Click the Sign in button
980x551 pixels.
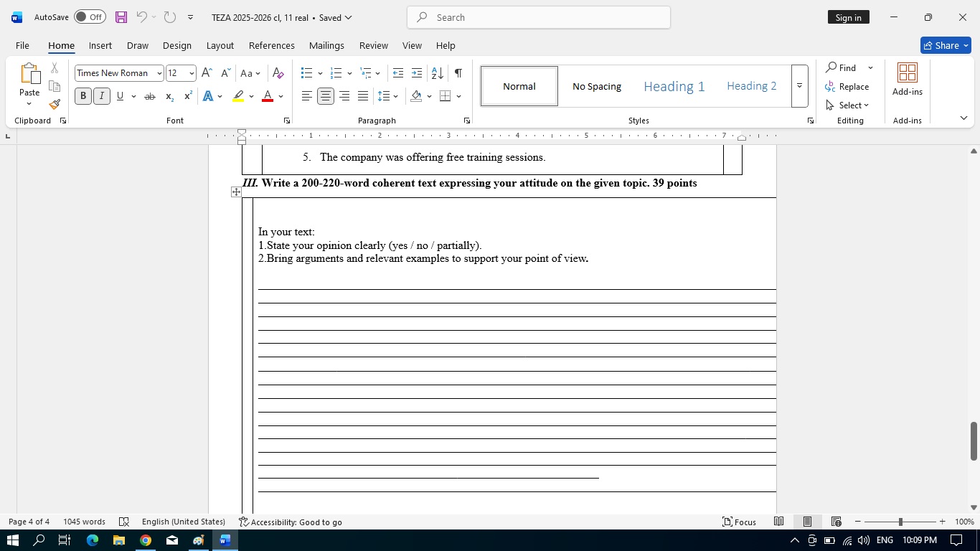pyautogui.click(x=848, y=17)
